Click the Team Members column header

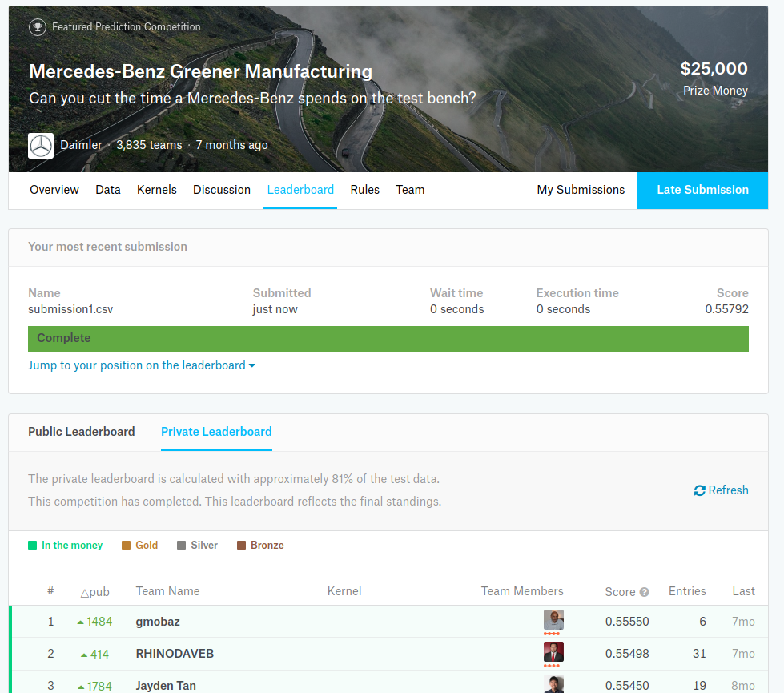tap(522, 591)
